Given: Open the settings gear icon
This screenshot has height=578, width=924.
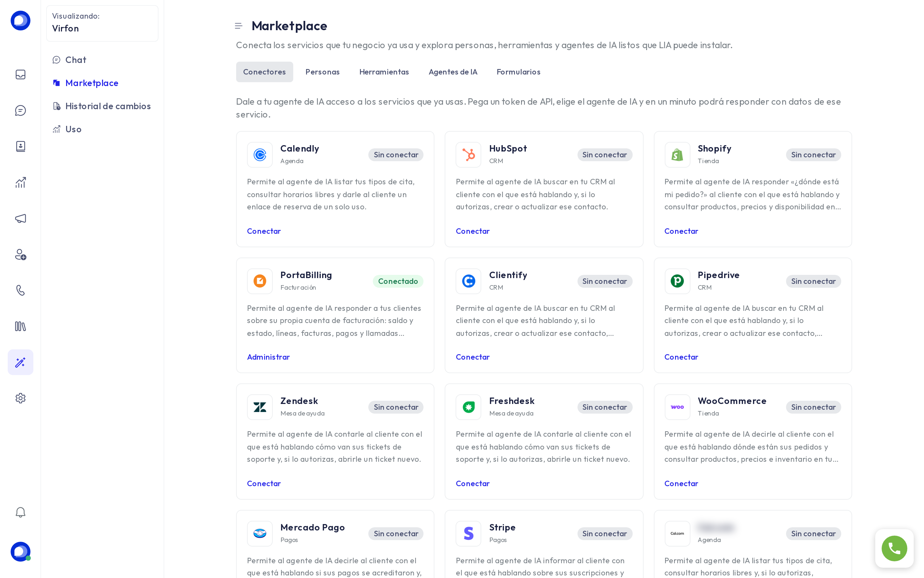Looking at the screenshot, I should click(x=20, y=398).
